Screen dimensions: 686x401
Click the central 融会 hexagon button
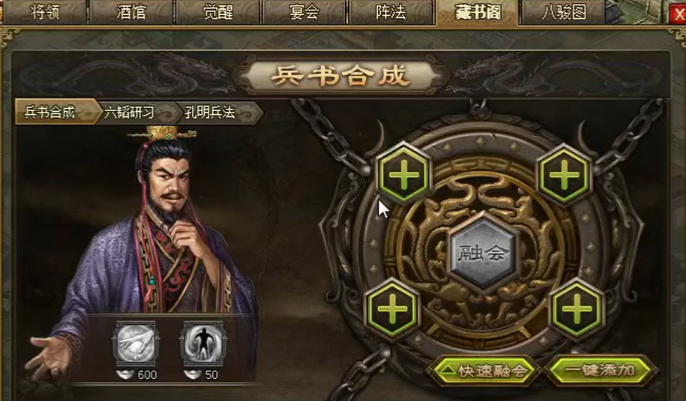pos(483,252)
